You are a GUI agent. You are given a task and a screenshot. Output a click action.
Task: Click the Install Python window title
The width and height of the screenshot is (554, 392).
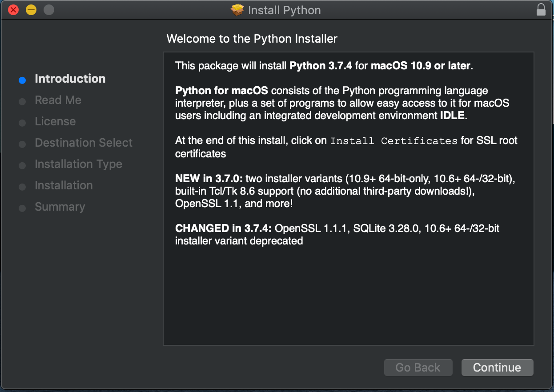click(x=285, y=10)
